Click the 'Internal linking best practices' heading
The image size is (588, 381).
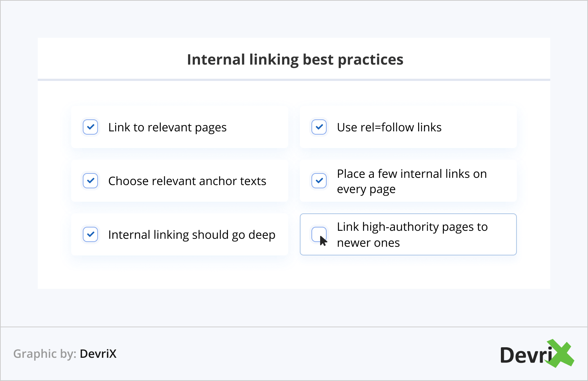[x=295, y=60]
